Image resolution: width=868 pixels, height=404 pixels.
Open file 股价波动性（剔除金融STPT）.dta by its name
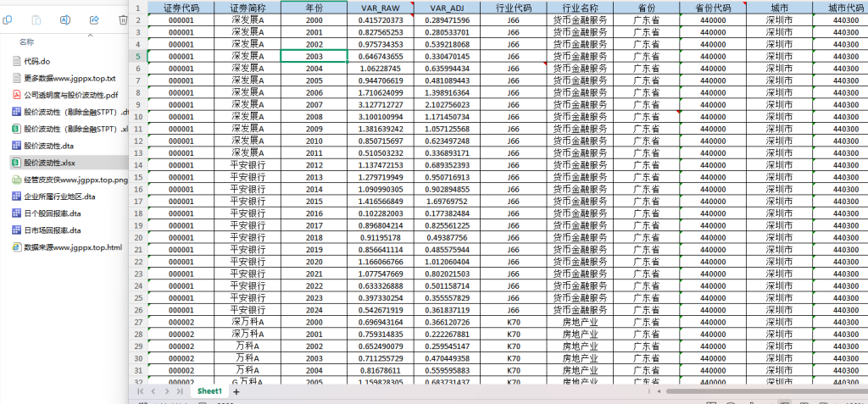tap(75, 112)
